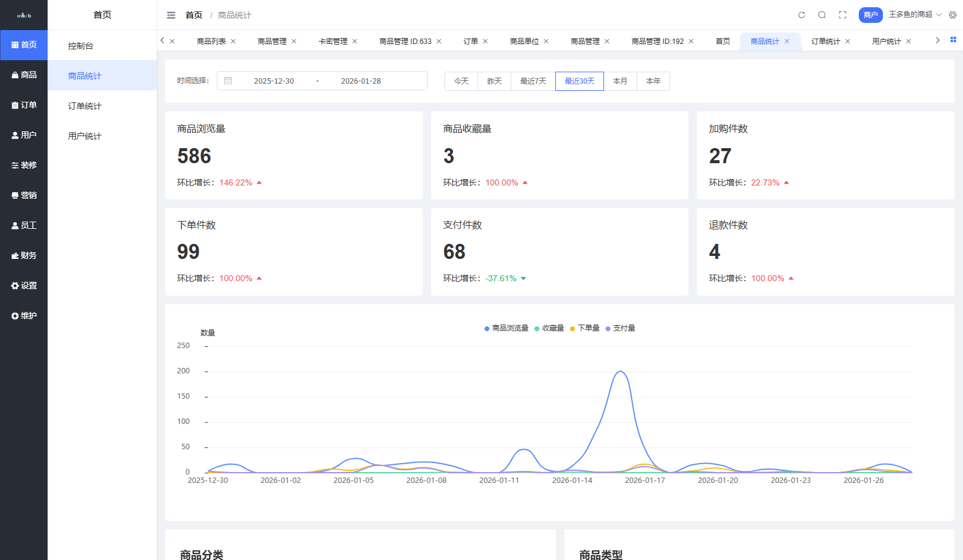Close the 商品统计 tab

[x=787, y=42]
